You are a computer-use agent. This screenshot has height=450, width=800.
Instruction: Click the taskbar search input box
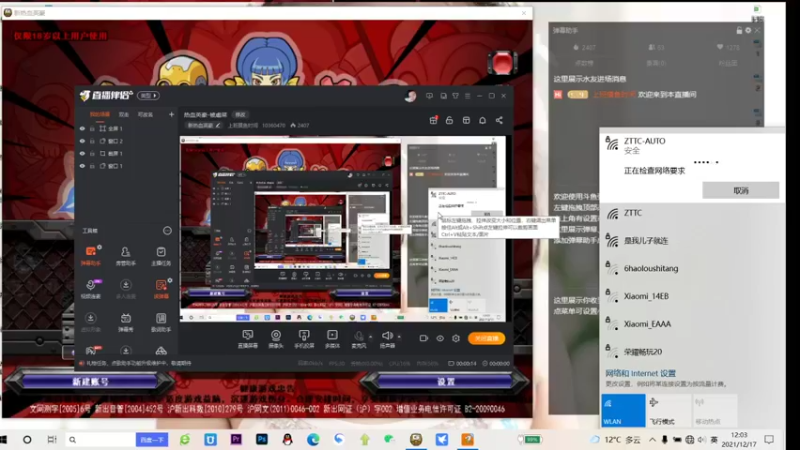(x=100, y=439)
